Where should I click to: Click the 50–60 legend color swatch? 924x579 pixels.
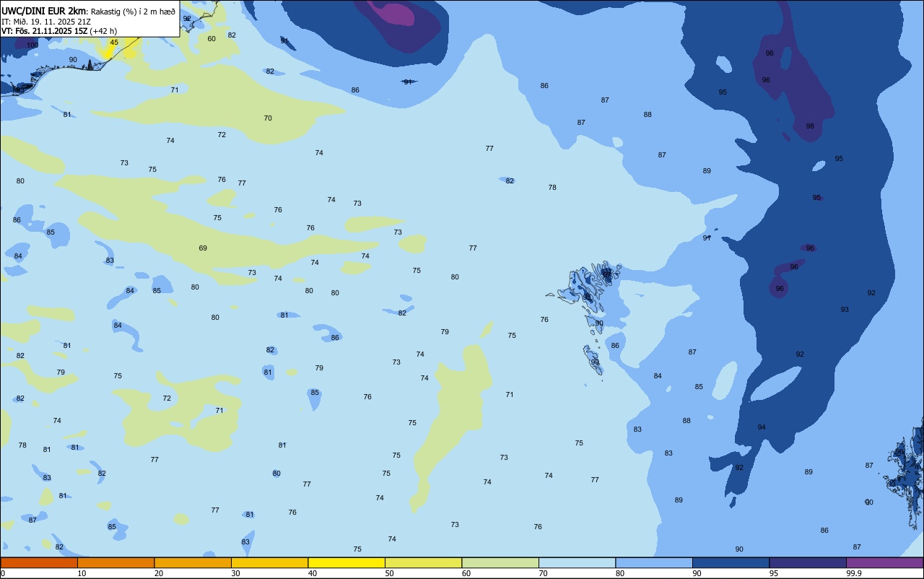423,562
